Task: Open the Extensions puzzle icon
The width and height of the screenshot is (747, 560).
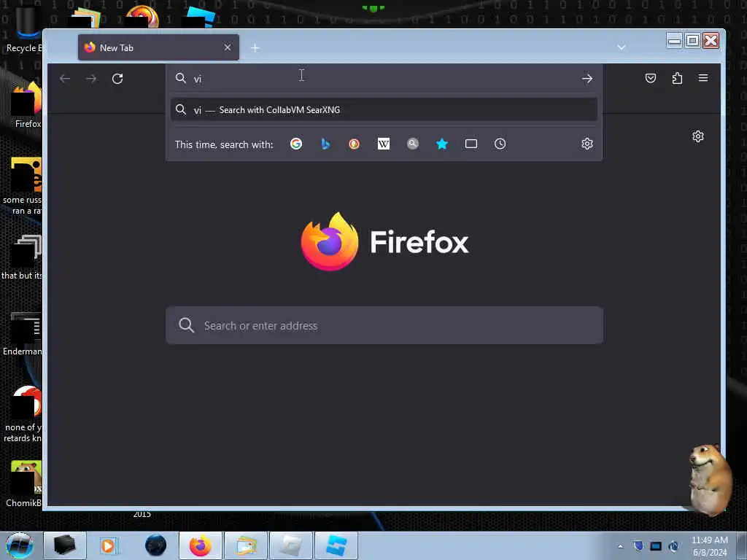Action: tap(677, 78)
